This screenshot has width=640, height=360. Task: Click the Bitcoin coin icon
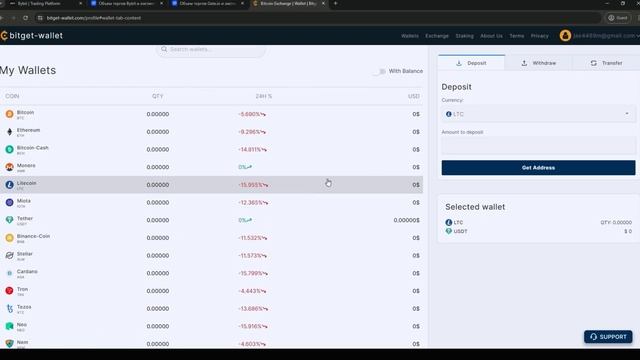click(x=9, y=114)
